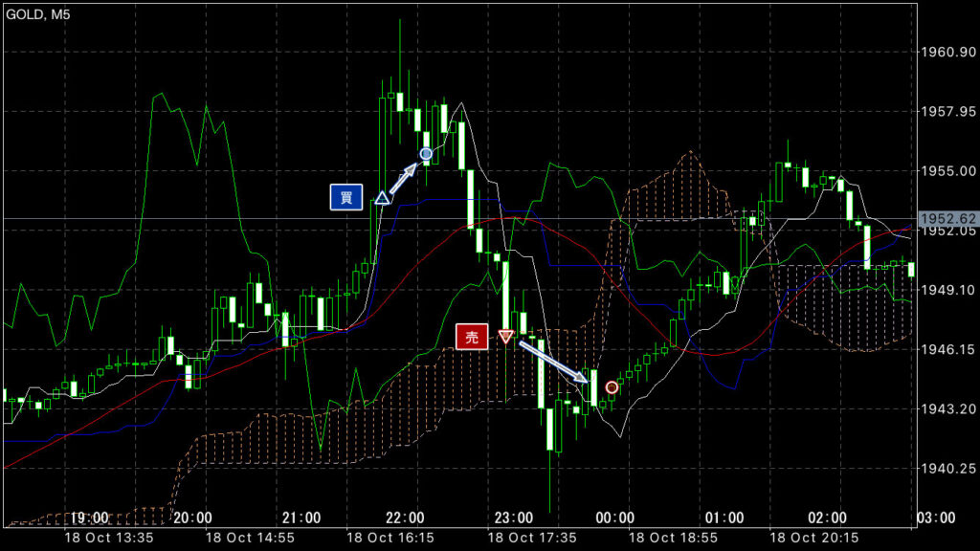Click the 1960.90 price axis label
Image resolution: width=980 pixels, height=551 pixels.
(x=947, y=52)
